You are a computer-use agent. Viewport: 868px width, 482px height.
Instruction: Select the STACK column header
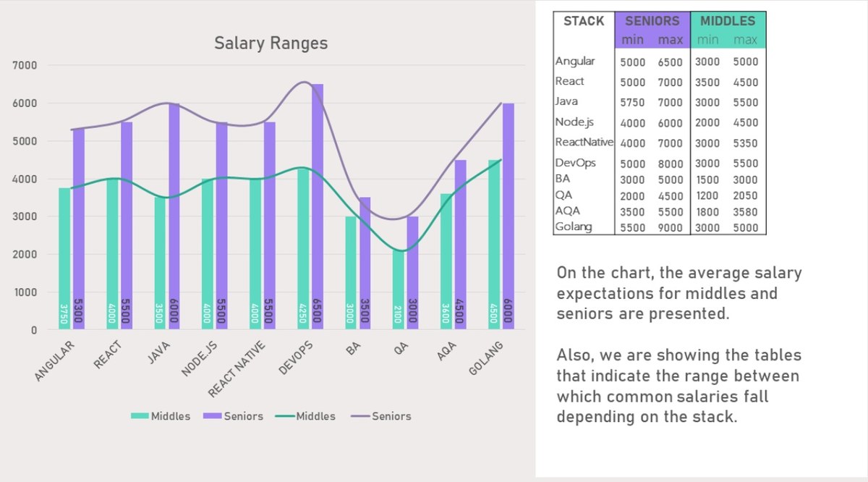pos(584,22)
